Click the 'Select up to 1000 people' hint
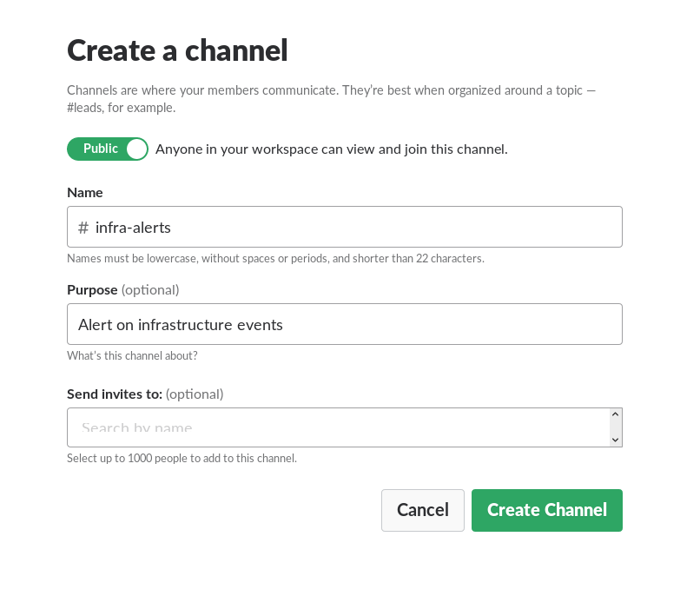This screenshot has width=700, height=596. pos(182,458)
